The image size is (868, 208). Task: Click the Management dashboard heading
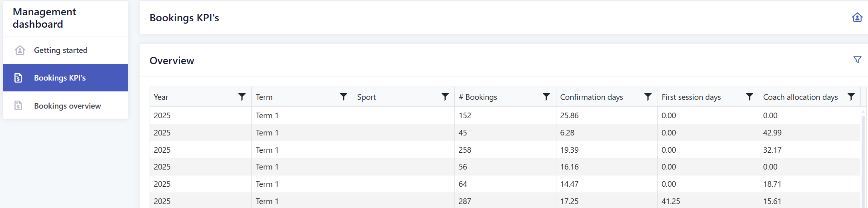pos(44,18)
